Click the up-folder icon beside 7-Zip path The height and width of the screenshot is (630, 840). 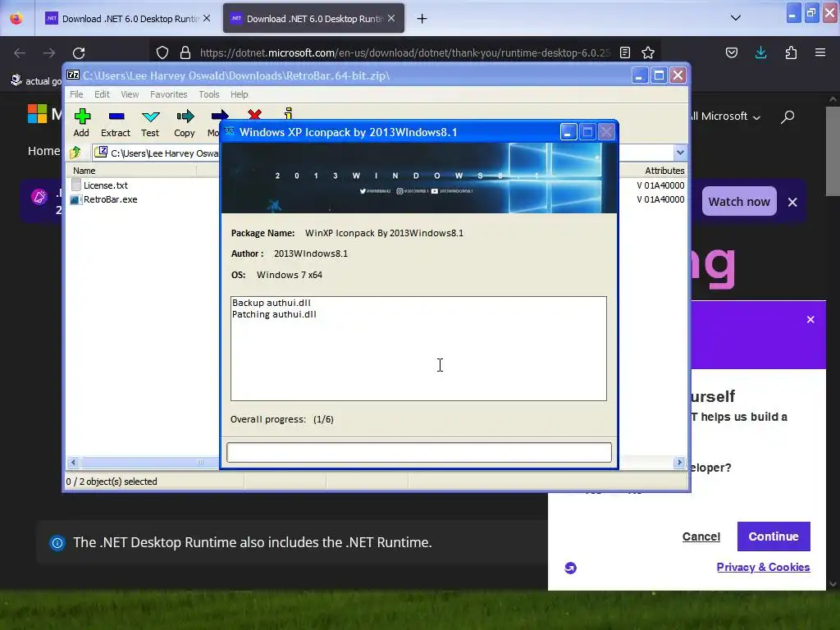(x=75, y=153)
